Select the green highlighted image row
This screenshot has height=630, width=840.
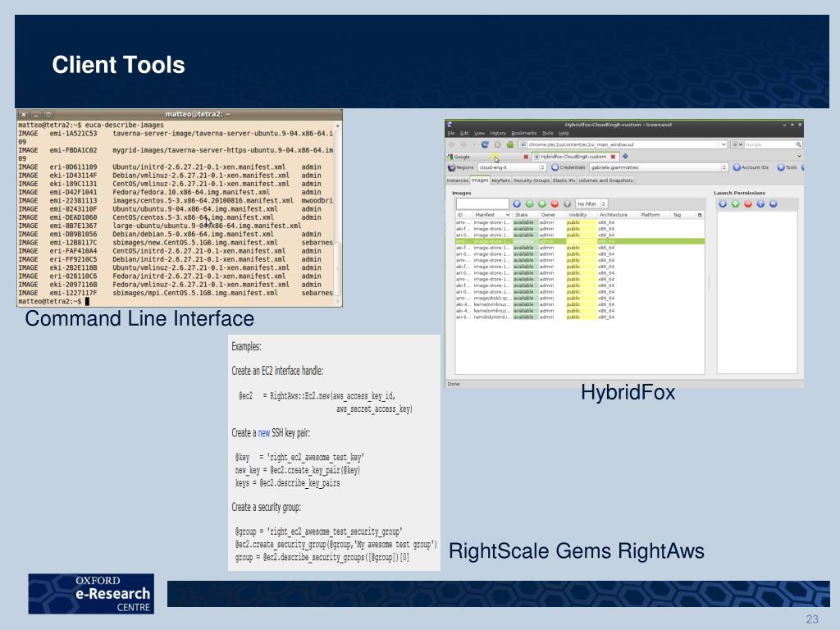pyautogui.click(x=580, y=242)
